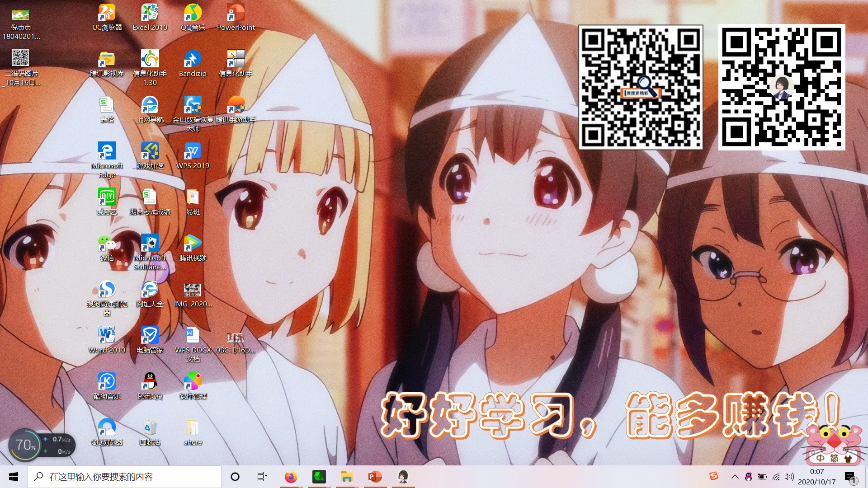Open File Explorer from the taskbar
The height and width of the screenshot is (488, 868).
pyautogui.click(x=347, y=477)
